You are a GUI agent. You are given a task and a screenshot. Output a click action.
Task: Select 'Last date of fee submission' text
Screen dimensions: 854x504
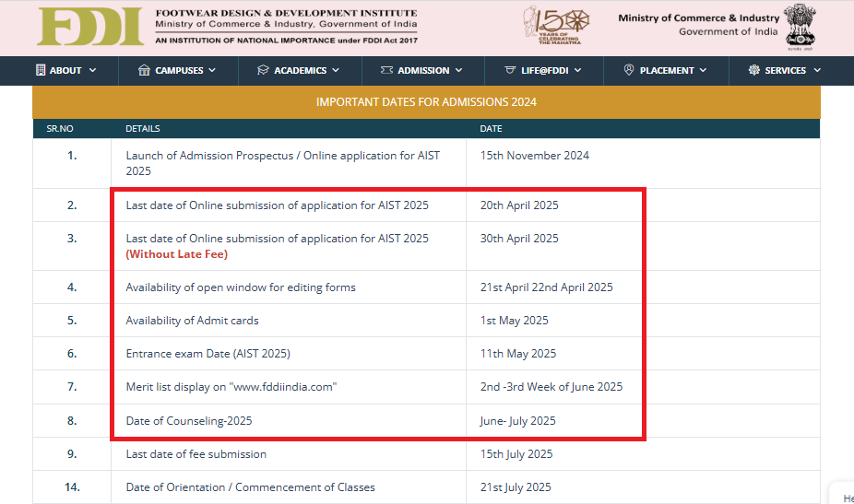click(x=196, y=454)
